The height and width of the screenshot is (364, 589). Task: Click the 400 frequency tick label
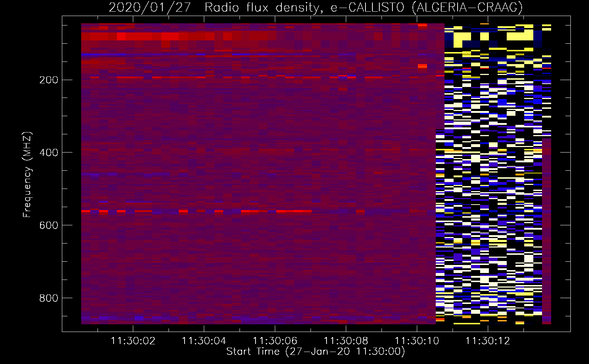click(x=49, y=153)
